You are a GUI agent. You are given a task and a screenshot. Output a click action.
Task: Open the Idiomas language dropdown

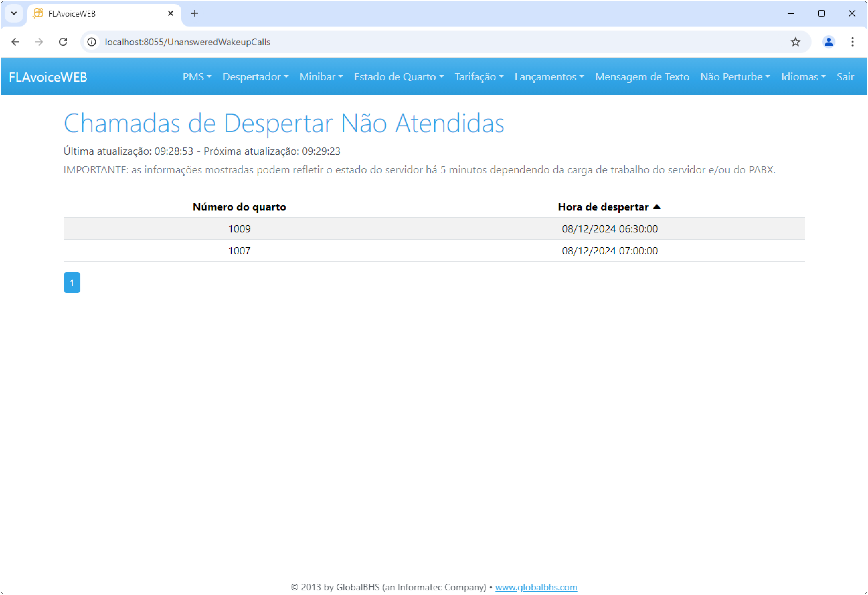tap(803, 77)
